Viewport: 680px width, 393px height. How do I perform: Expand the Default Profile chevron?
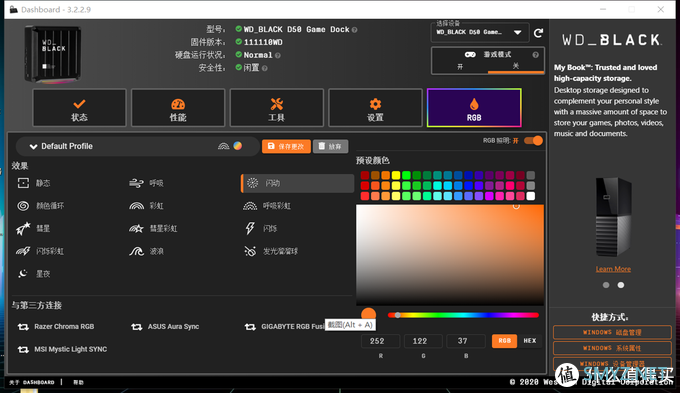[33, 147]
